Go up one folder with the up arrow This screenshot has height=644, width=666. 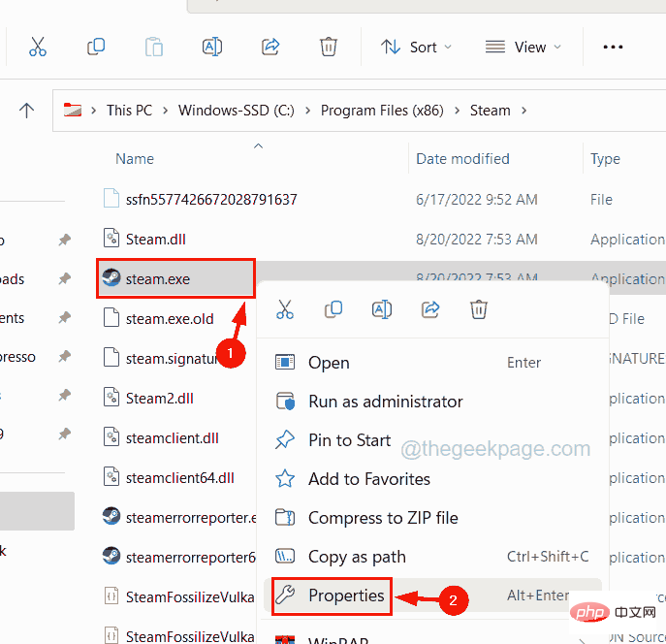[26, 111]
